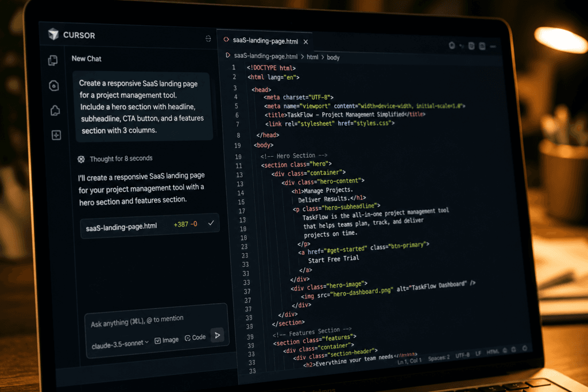This screenshot has width=588, height=392.
Task: Click the section class="features" line
Action: click(x=315, y=340)
